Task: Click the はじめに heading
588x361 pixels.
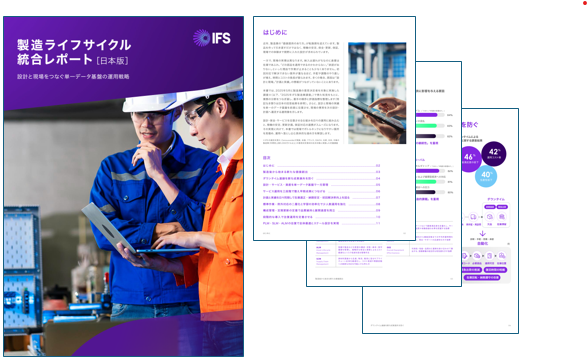Action: tap(275, 33)
